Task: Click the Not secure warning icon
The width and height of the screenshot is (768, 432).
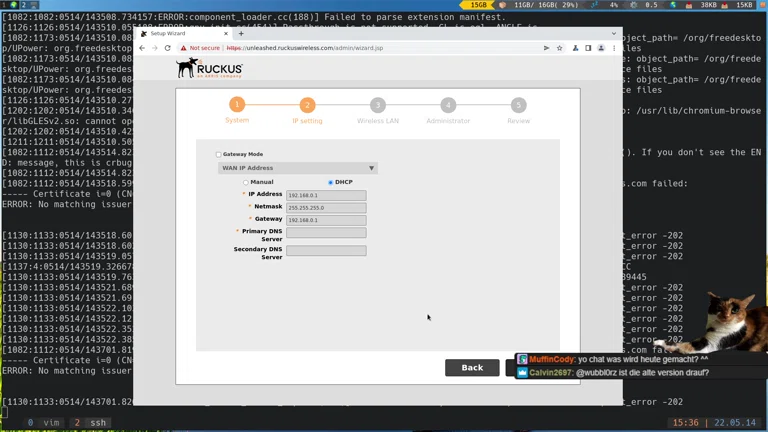Action: click(x=184, y=48)
